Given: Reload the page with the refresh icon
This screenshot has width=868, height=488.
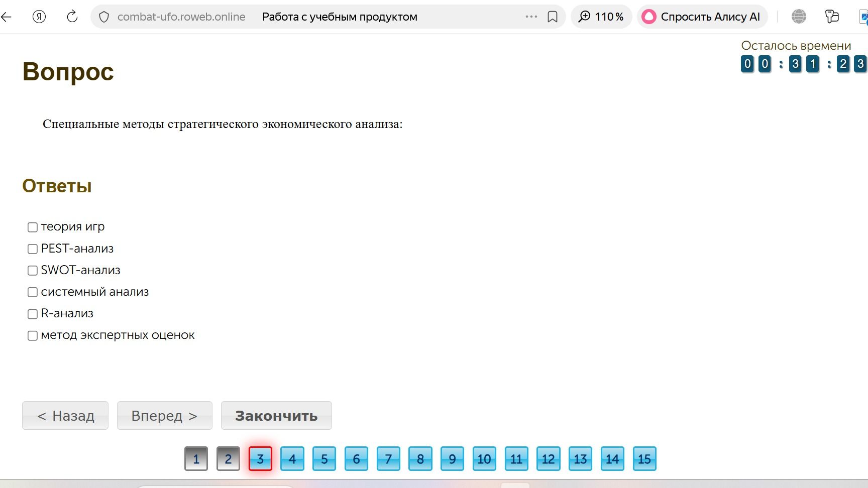Looking at the screenshot, I should point(72,17).
